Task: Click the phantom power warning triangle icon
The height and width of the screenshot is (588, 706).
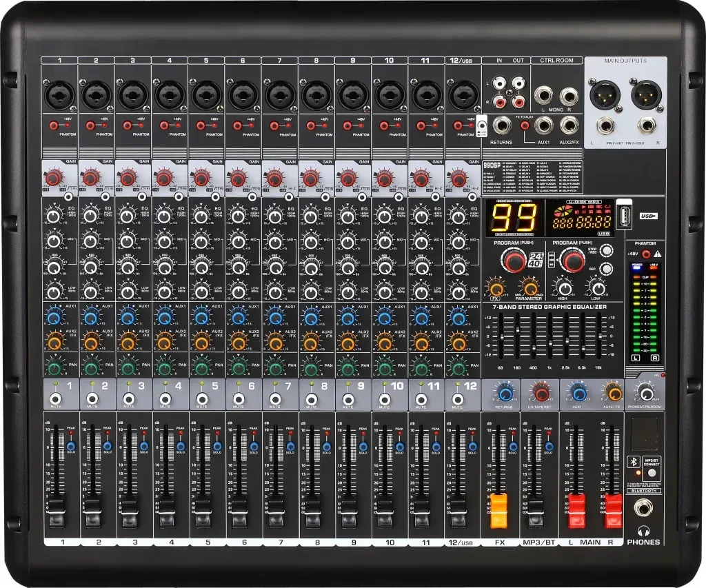Action: click(657, 254)
